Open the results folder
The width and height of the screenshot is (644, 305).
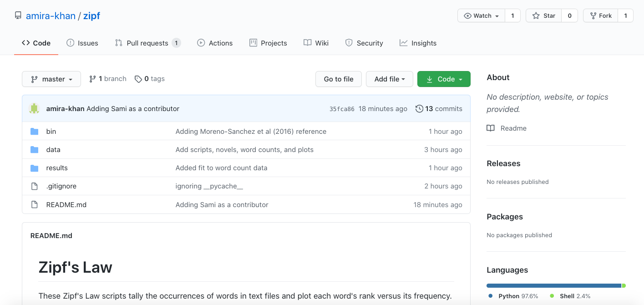click(x=57, y=168)
